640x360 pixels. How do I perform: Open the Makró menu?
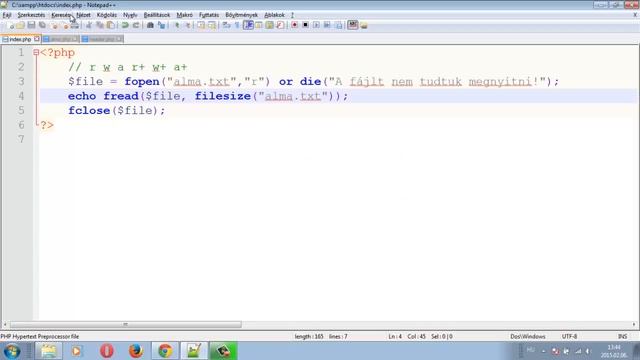pos(184,15)
